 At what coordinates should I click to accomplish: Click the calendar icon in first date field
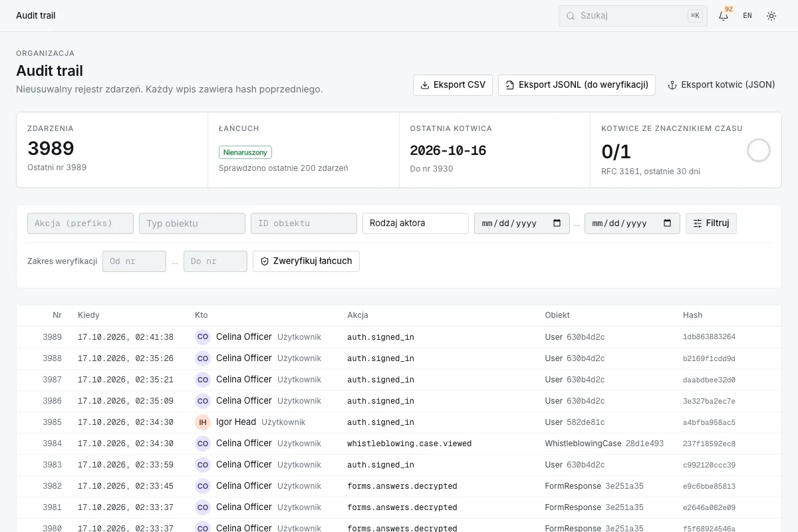pos(557,223)
